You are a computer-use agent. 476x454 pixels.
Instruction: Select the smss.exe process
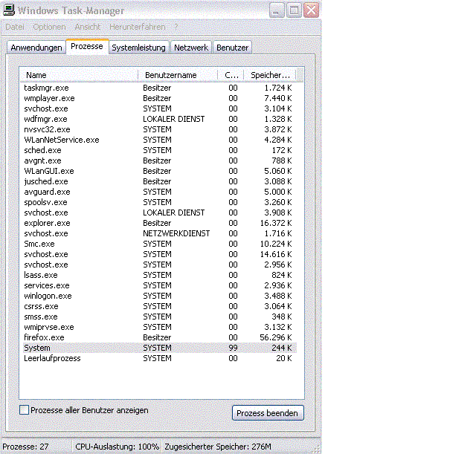160,317
